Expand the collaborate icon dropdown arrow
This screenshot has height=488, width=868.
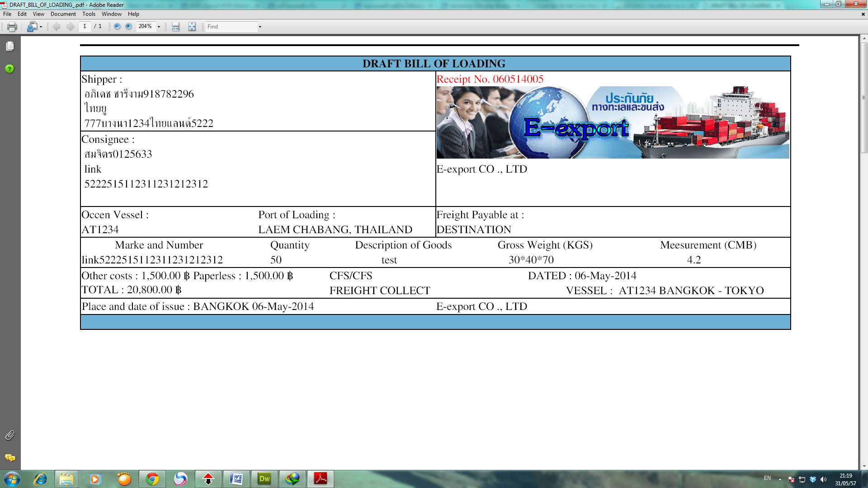pos(41,27)
